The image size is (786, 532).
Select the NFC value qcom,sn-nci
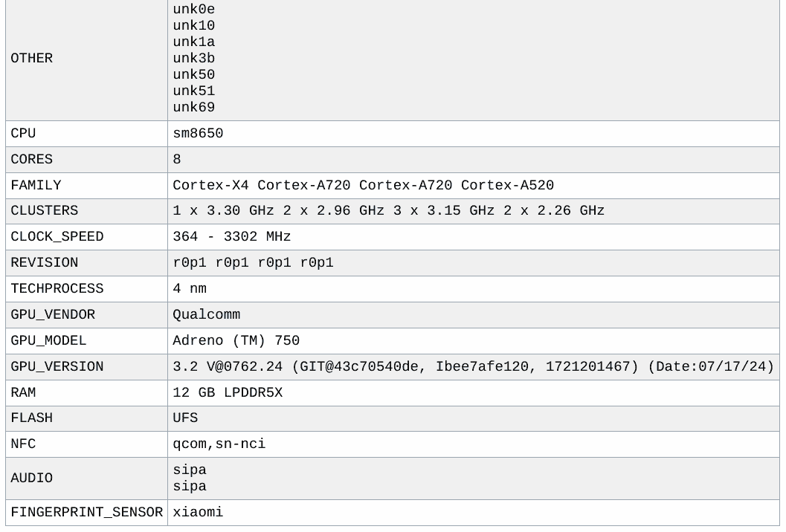pos(219,444)
